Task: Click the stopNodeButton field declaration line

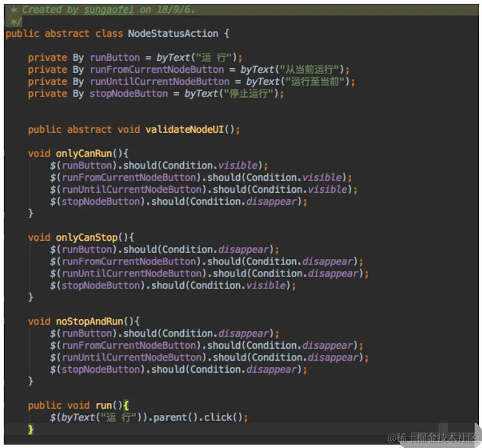Action: 156,93
